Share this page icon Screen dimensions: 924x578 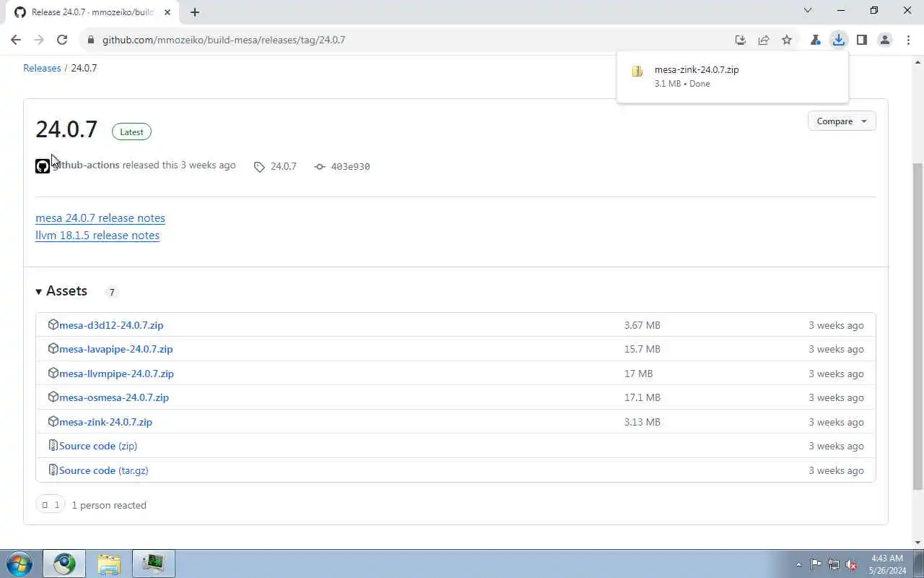[764, 40]
